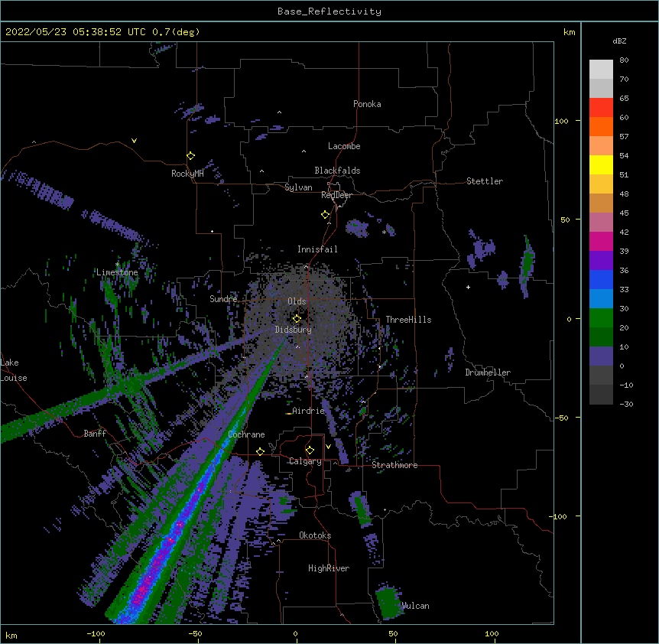Click the yellow diamond marker south of RedDeer

click(326, 215)
